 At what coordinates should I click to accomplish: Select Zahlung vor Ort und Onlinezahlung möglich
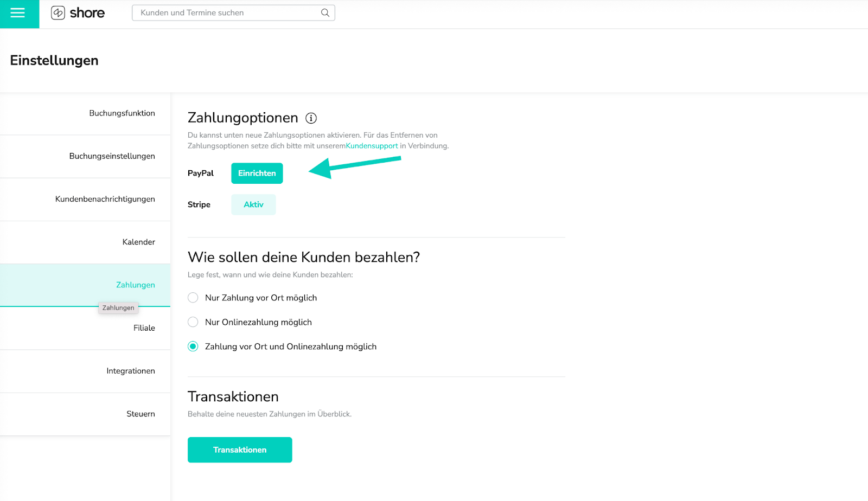(193, 346)
